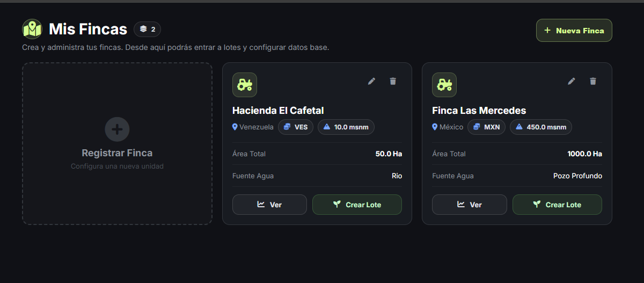Click the tractor icon on Hacienda El Cafetal

(245, 85)
